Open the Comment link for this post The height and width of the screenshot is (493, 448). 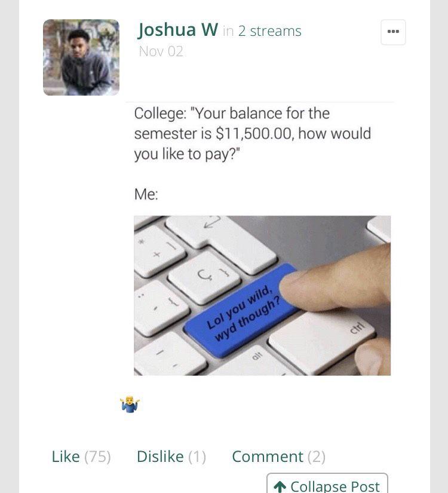click(268, 457)
